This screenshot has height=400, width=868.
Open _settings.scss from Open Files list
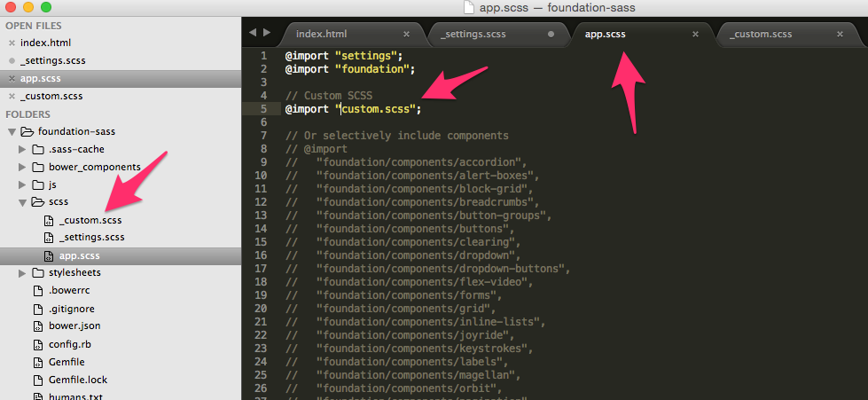click(x=53, y=61)
